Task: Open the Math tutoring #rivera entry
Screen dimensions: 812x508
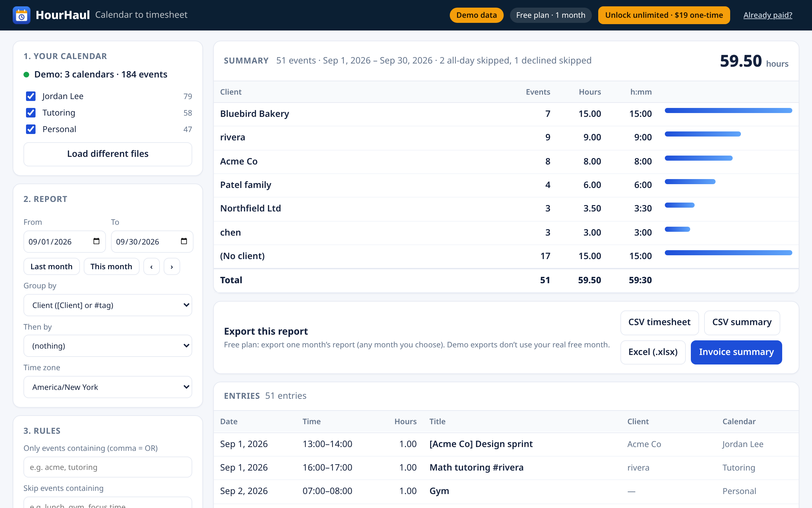Action: click(x=476, y=468)
